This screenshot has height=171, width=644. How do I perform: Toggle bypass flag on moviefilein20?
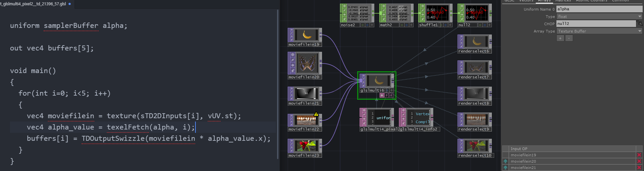tap(293, 65)
